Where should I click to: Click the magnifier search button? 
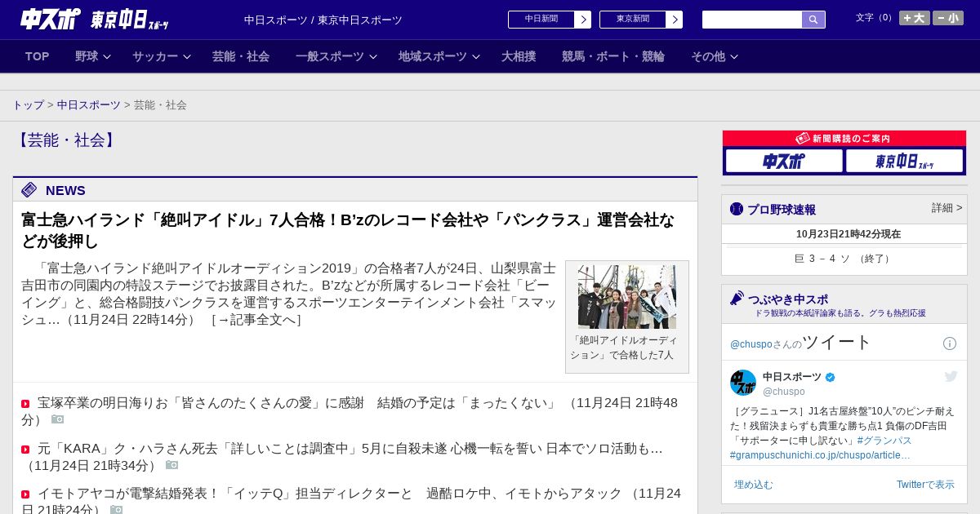pos(813,20)
